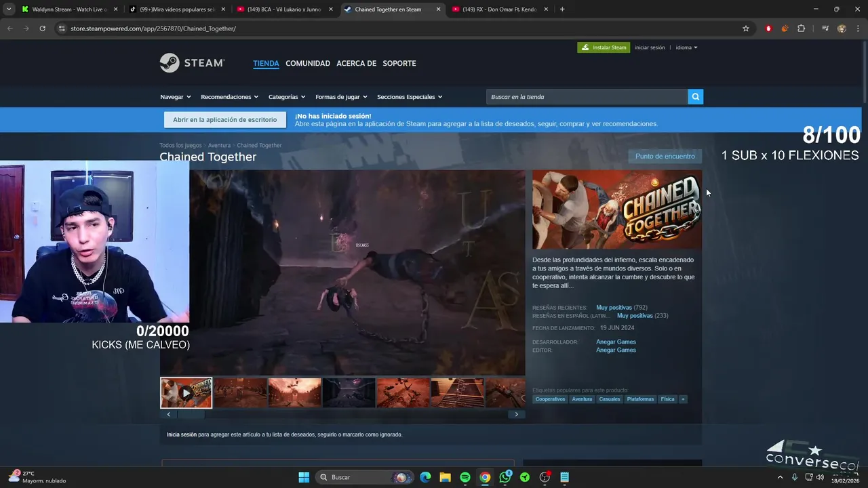The height and width of the screenshot is (488, 868).
Task: Expand the Recomendaciones dropdown
Action: pyautogui.click(x=229, y=97)
